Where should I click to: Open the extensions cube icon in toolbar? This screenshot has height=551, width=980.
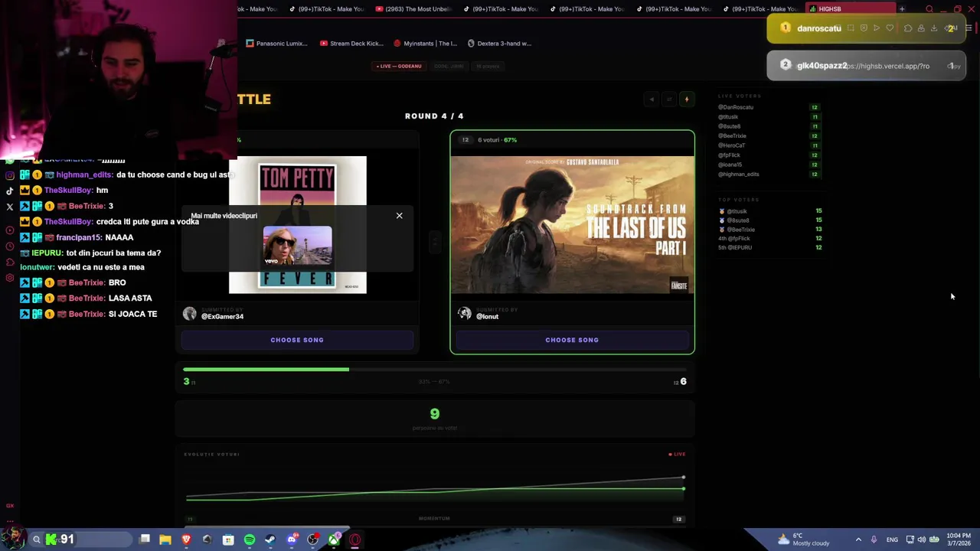click(908, 28)
